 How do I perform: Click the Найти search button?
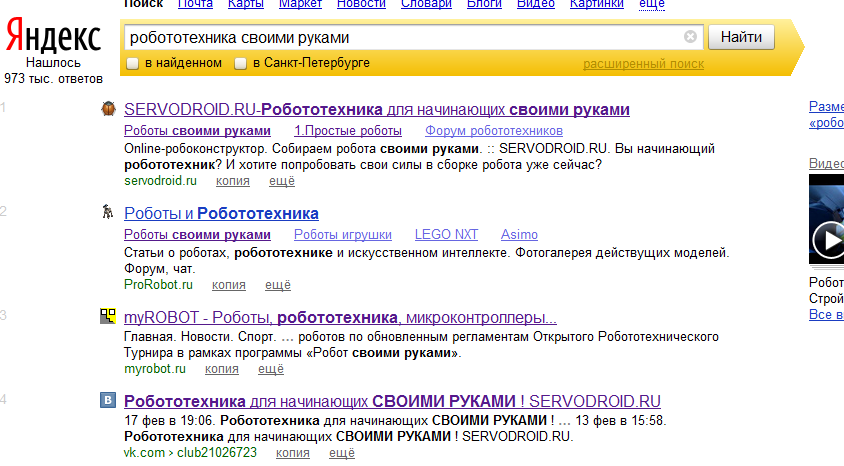point(741,37)
